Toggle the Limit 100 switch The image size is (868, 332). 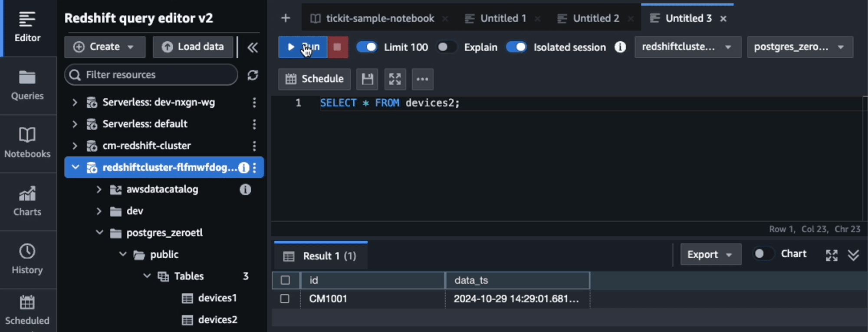pyautogui.click(x=367, y=47)
